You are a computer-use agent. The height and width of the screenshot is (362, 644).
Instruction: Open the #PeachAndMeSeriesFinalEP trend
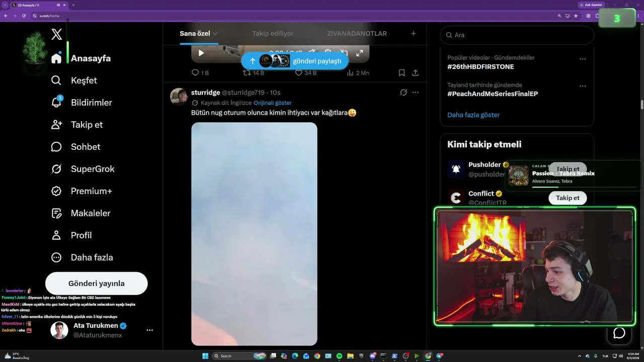493,94
